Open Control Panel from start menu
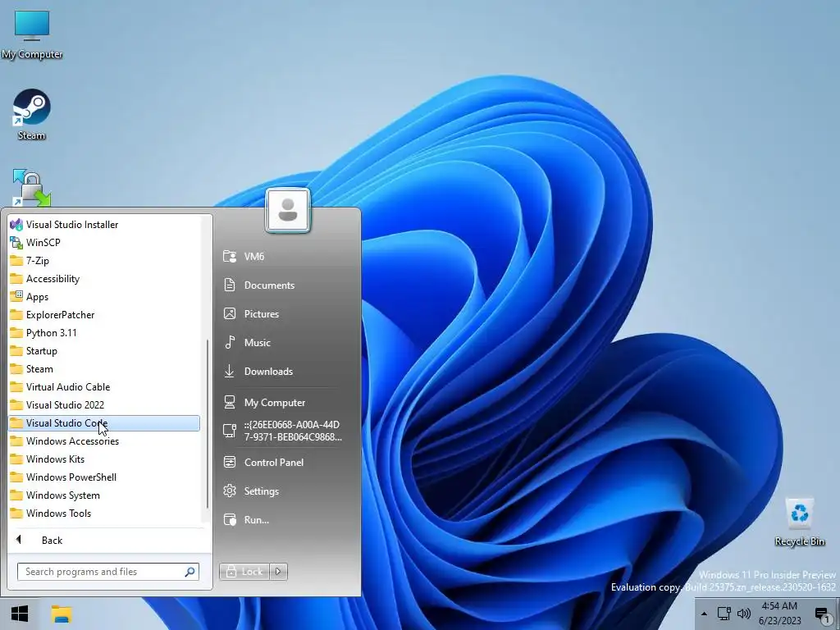This screenshot has height=630, width=840. click(286, 463)
